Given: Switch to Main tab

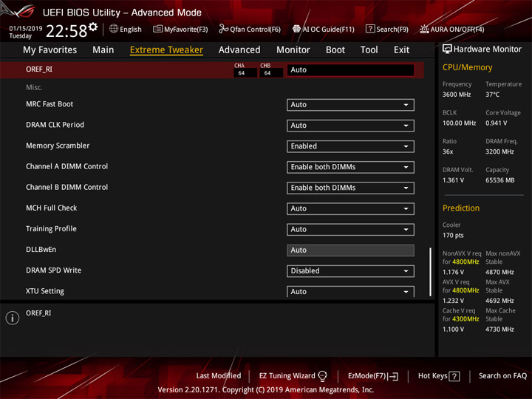Looking at the screenshot, I should pyautogui.click(x=103, y=50).
